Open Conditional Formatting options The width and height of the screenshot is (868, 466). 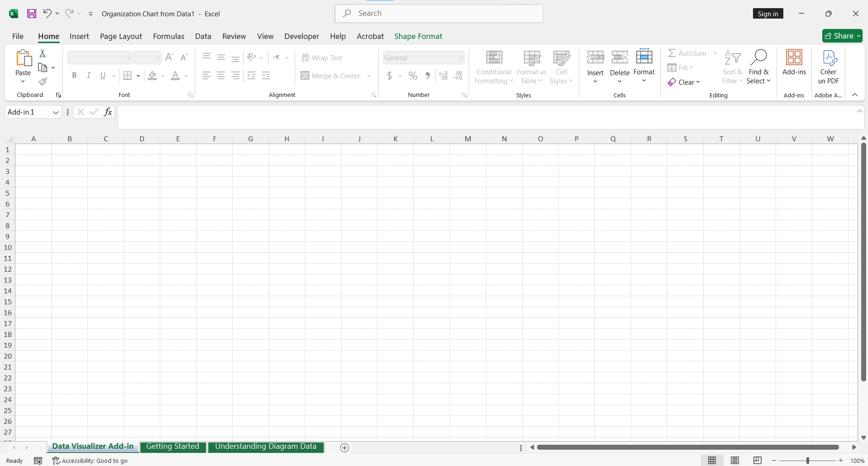493,67
